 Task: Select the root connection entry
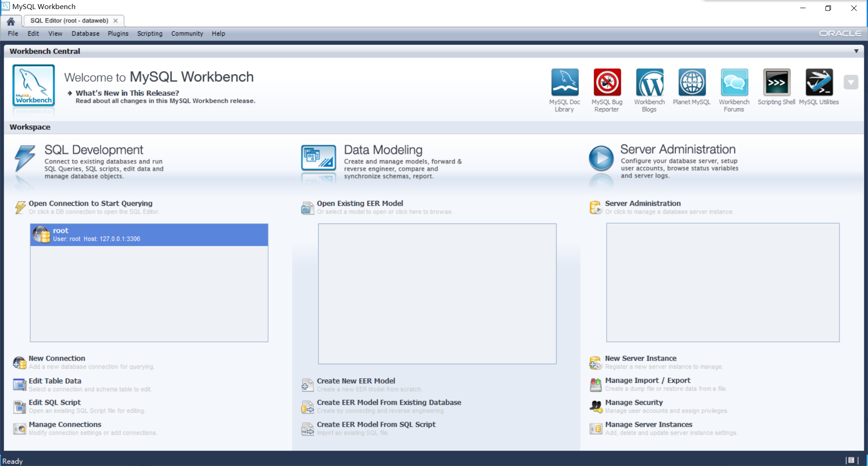[x=149, y=235]
